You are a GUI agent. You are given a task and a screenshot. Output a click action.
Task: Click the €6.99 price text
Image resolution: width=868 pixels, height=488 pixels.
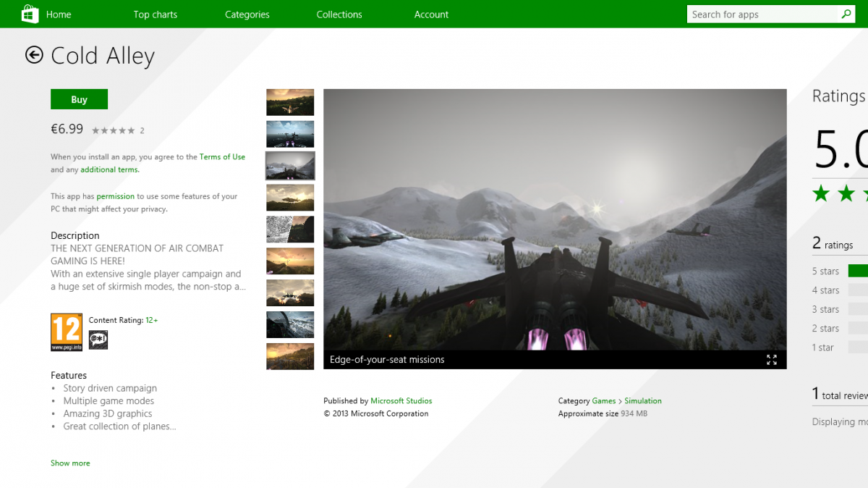(x=67, y=129)
